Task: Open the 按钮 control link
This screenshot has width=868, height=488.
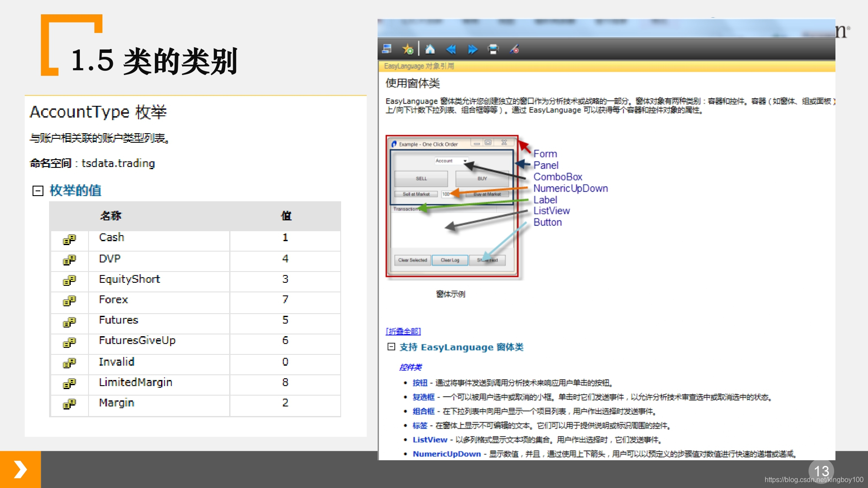Action: click(x=420, y=383)
